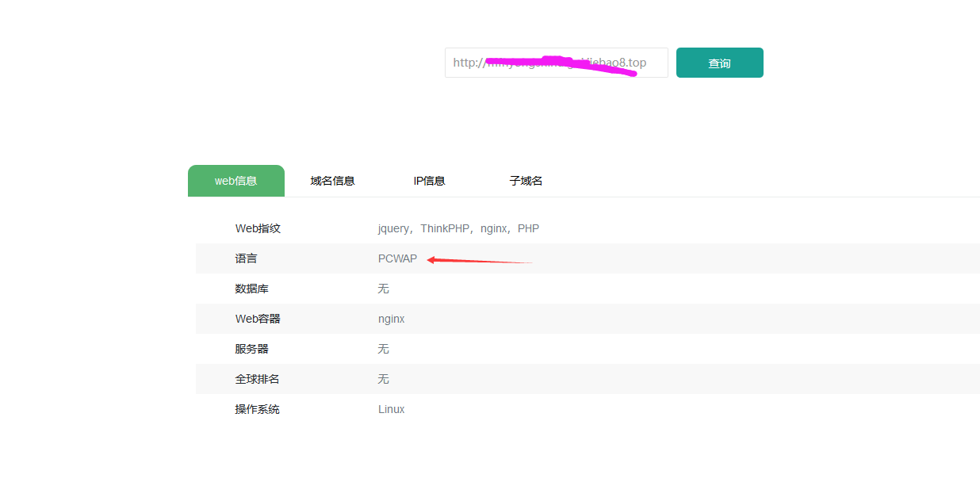The width and height of the screenshot is (980, 486).
Task: Select the 无 value in 服务器 row
Action: coord(383,349)
